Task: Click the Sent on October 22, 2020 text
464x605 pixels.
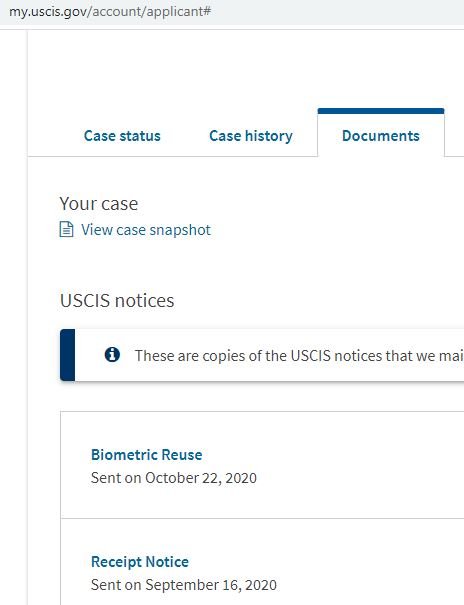Action: coord(174,478)
